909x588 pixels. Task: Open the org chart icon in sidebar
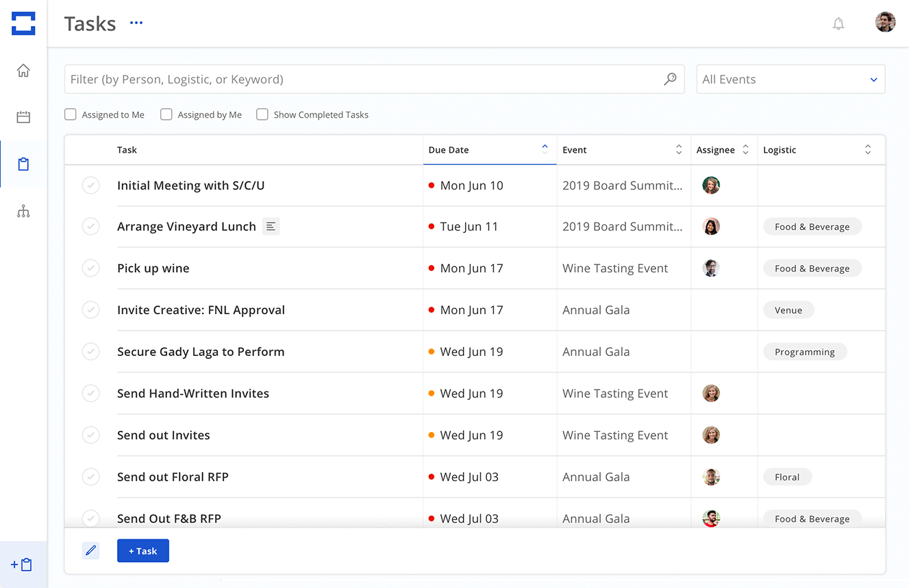pos(23,211)
